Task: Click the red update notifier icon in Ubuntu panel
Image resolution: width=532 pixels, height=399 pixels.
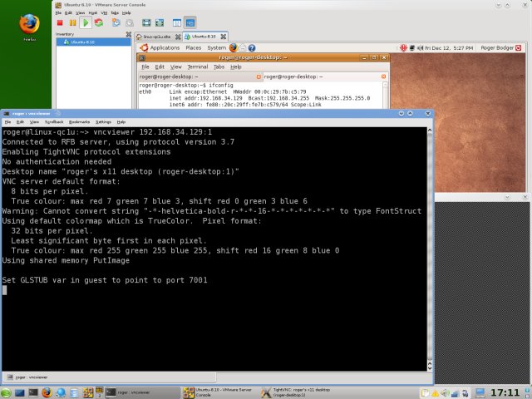Action: (x=403, y=48)
